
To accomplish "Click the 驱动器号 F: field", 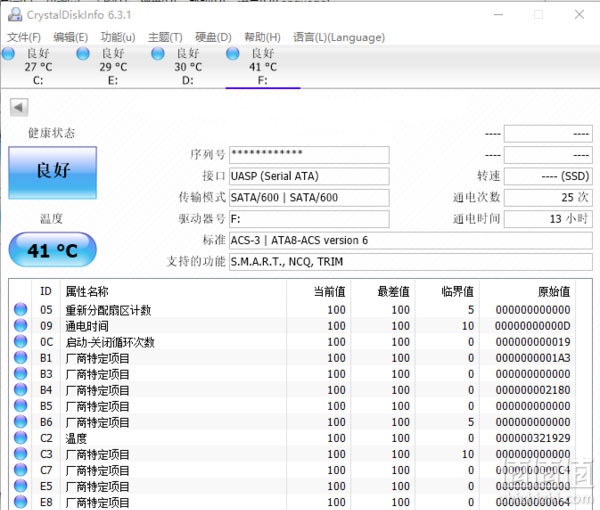I will pos(309,219).
